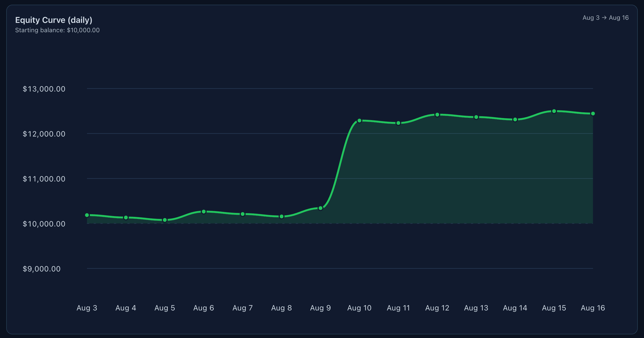Select the Aug 14 equity data point
The image size is (644, 338).
[515, 120]
